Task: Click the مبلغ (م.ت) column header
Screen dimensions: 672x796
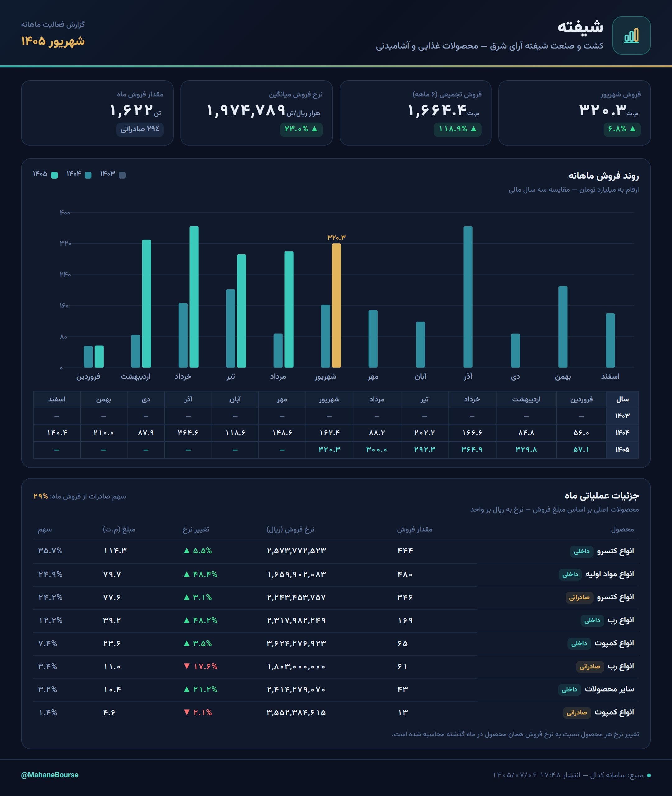Action: (x=119, y=529)
